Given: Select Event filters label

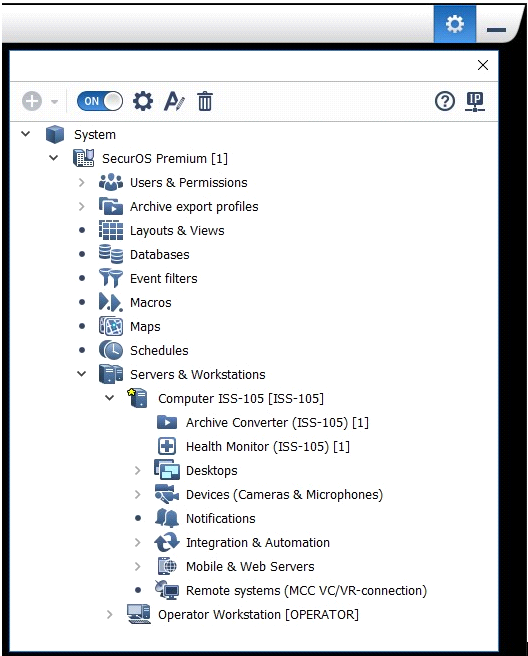Looking at the screenshot, I should [x=164, y=278].
